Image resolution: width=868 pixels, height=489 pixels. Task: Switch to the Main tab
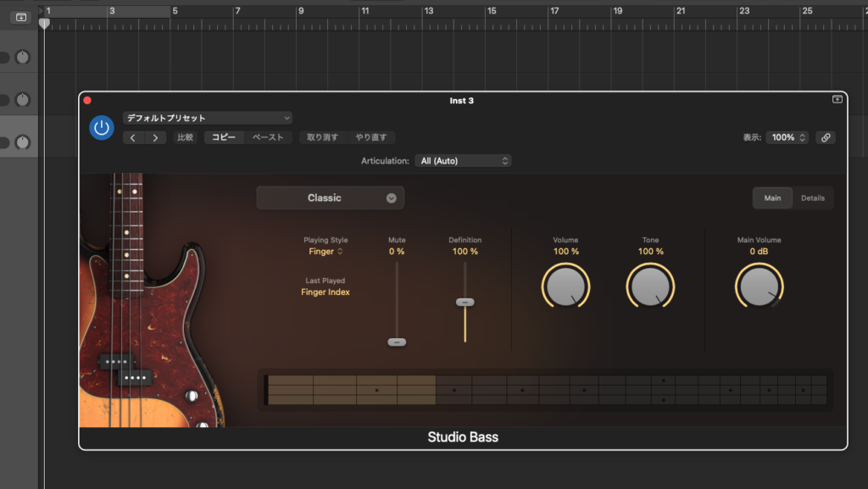point(772,198)
